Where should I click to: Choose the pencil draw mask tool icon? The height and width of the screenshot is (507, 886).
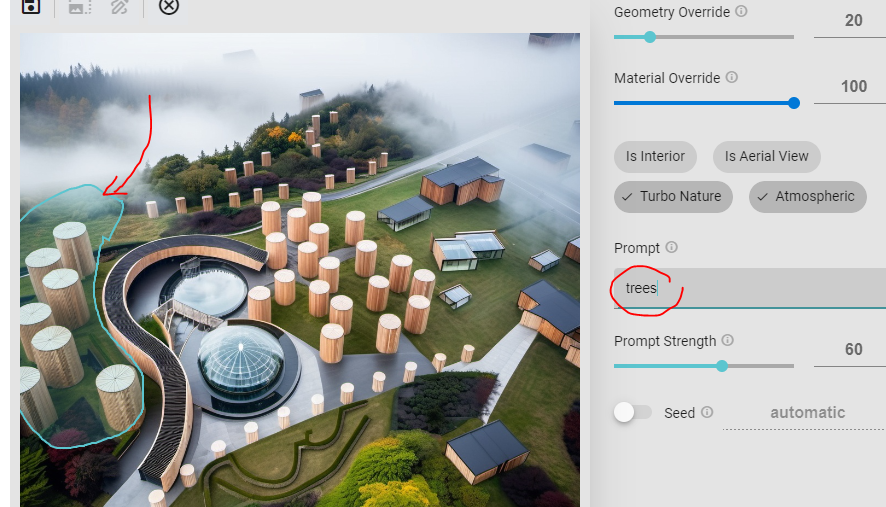click(x=119, y=6)
